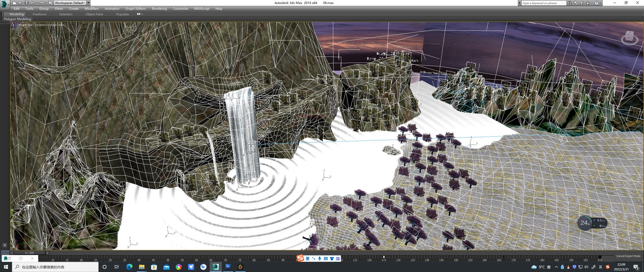Open the MAXScript menu
The height and width of the screenshot is (272, 644).
pyautogui.click(x=202, y=9)
